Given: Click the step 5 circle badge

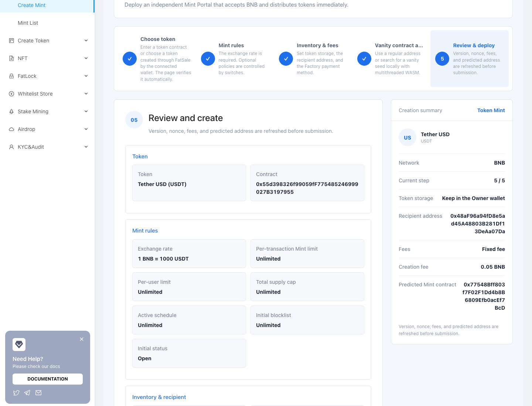Looking at the screenshot, I should 442,59.
